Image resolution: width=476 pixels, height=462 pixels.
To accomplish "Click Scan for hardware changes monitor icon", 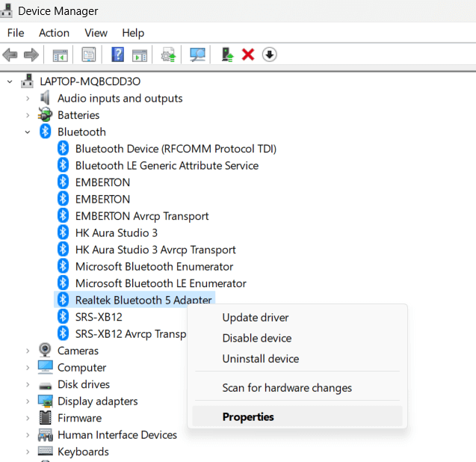I will [197, 55].
